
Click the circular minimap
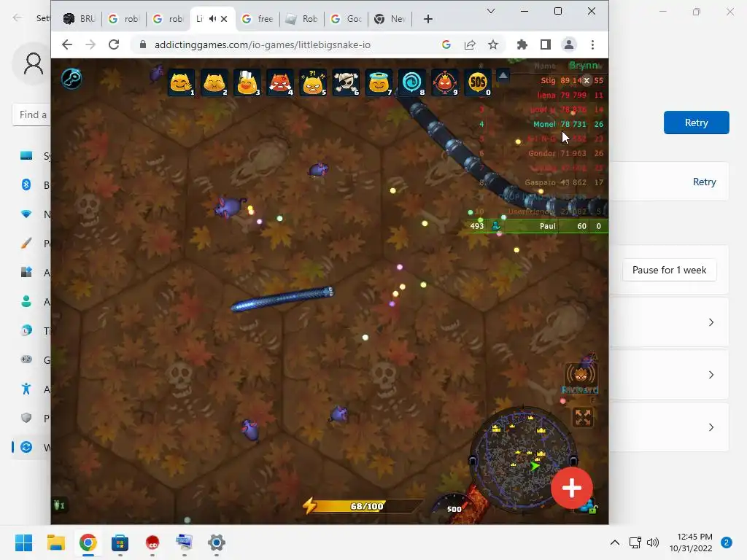click(522, 459)
